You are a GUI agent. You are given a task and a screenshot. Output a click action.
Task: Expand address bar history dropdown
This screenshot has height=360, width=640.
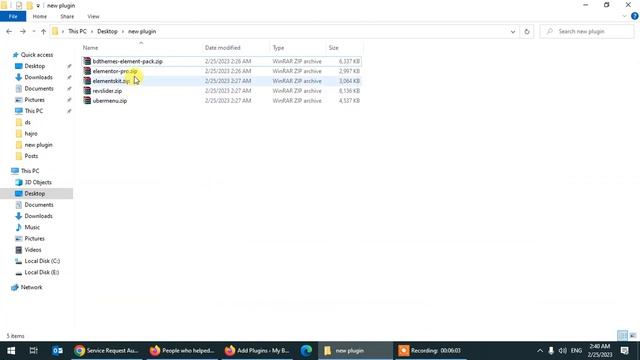(x=513, y=31)
